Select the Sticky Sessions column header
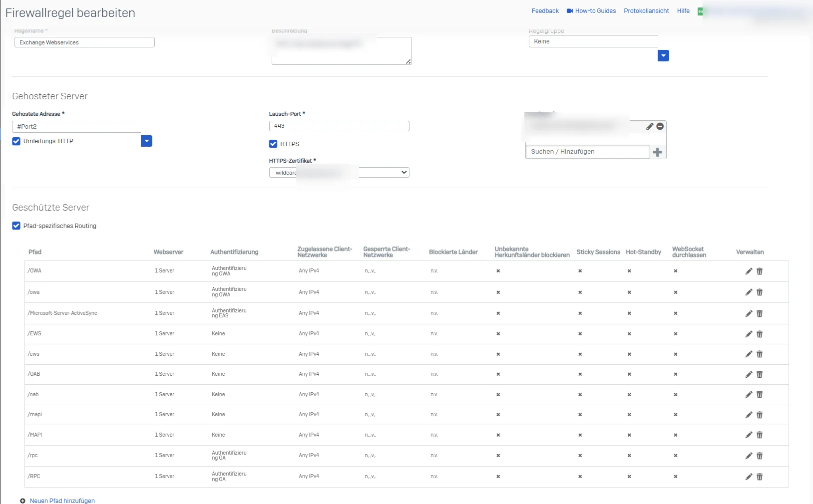 (x=598, y=252)
